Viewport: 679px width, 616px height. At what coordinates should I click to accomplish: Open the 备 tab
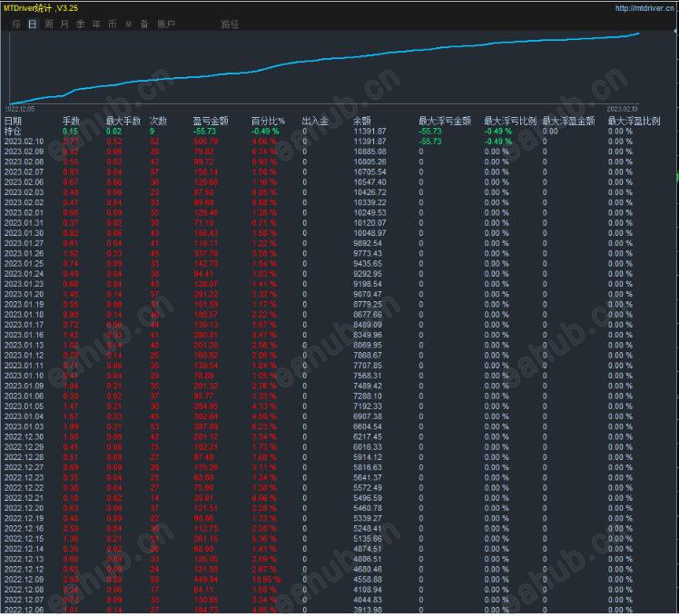tap(144, 24)
